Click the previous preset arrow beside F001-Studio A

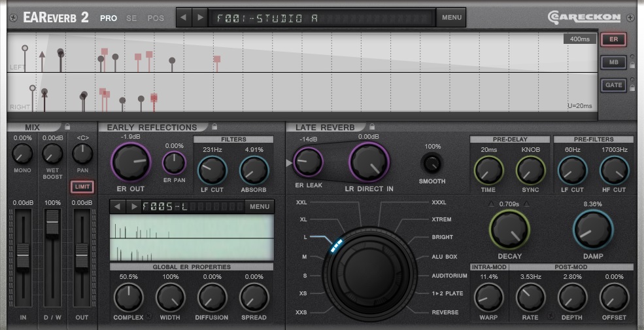click(184, 18)
